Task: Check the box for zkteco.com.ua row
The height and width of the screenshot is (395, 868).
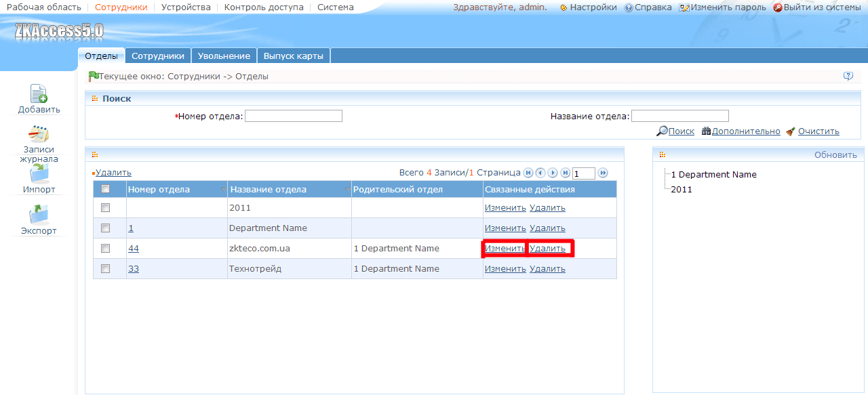Action: click(x=105, y=248)
